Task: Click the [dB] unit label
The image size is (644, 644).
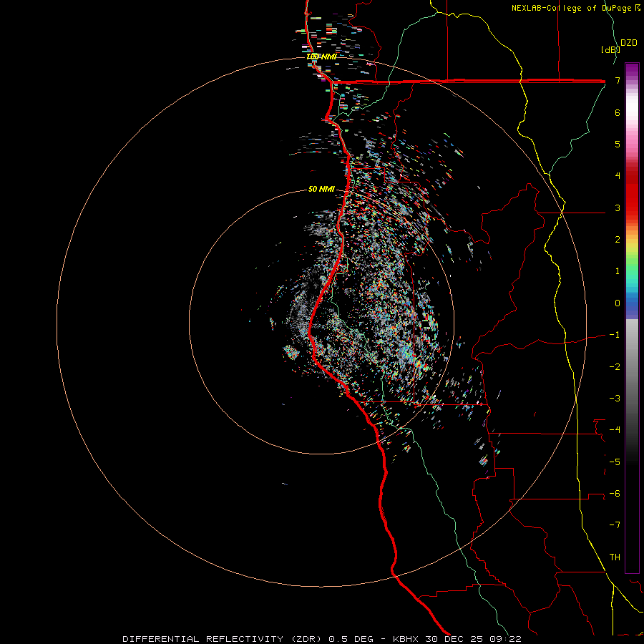Action: click(610, 49)
